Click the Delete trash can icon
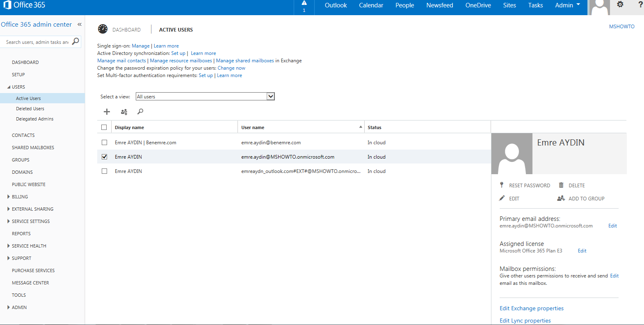Screen dimensions: 644x325 561,185
